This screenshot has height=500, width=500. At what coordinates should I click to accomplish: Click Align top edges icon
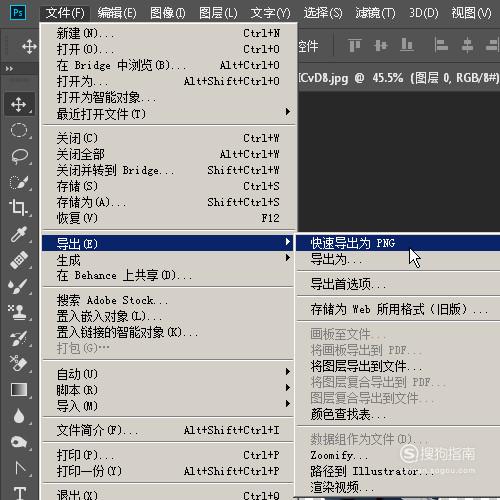click(x=355, y=45)
